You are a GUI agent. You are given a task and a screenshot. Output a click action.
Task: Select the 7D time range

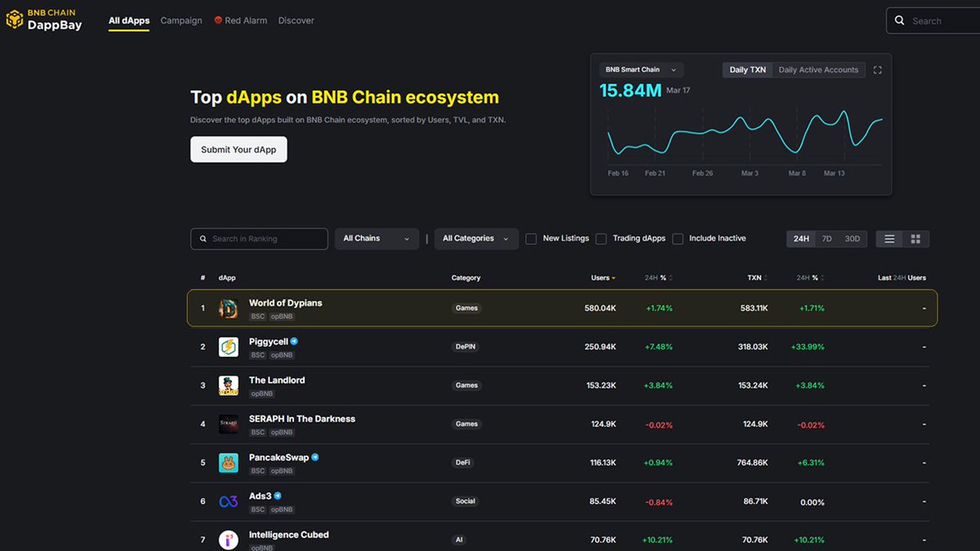[x=826, y=238]
